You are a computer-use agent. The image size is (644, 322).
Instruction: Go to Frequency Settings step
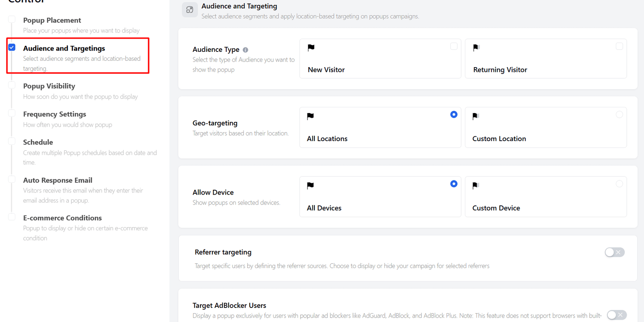coord(54,114)
